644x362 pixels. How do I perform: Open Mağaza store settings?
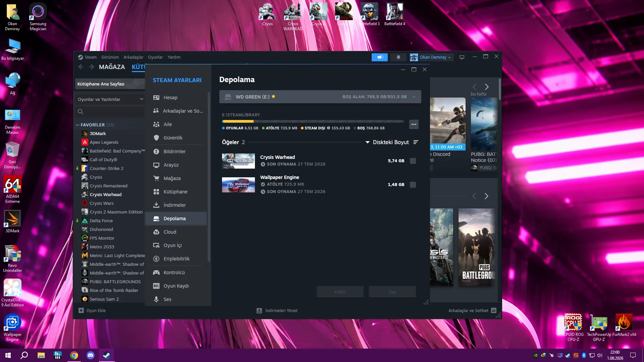click(176, 178)
